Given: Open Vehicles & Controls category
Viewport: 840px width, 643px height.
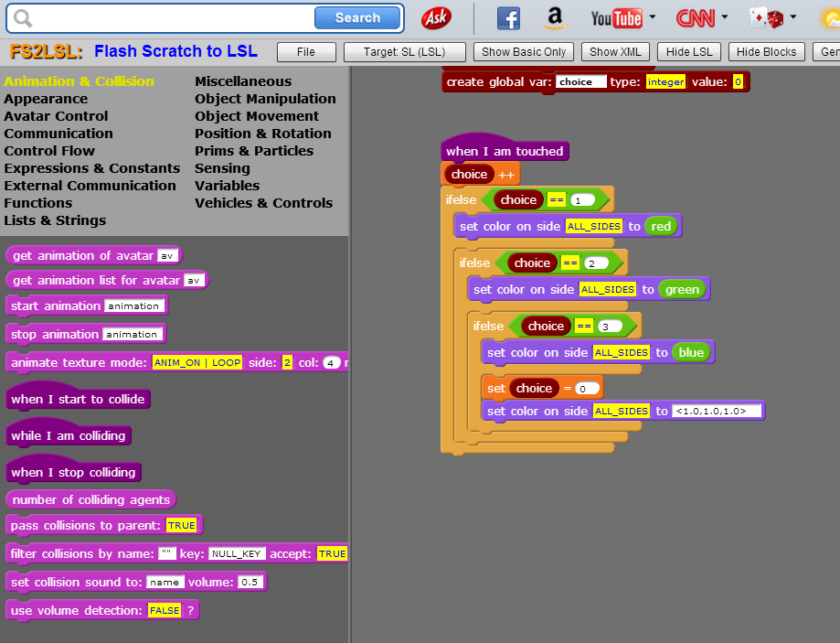Looking at the screenshot, I should (263, 203).
